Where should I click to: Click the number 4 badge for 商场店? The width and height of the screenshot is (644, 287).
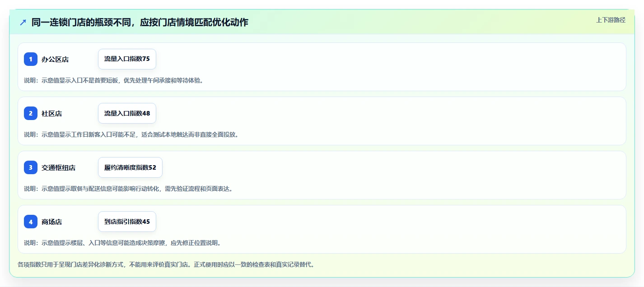pyautogui.click(x=31, y=222)
